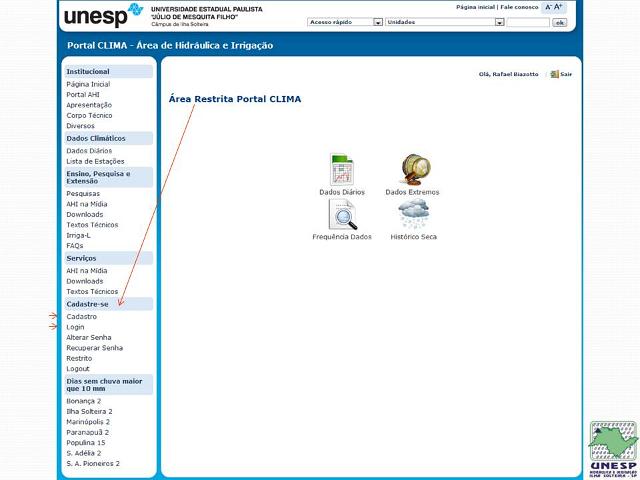Open the Populina 15 station link
Screen dimensions: 640x480
click(86, 442)
